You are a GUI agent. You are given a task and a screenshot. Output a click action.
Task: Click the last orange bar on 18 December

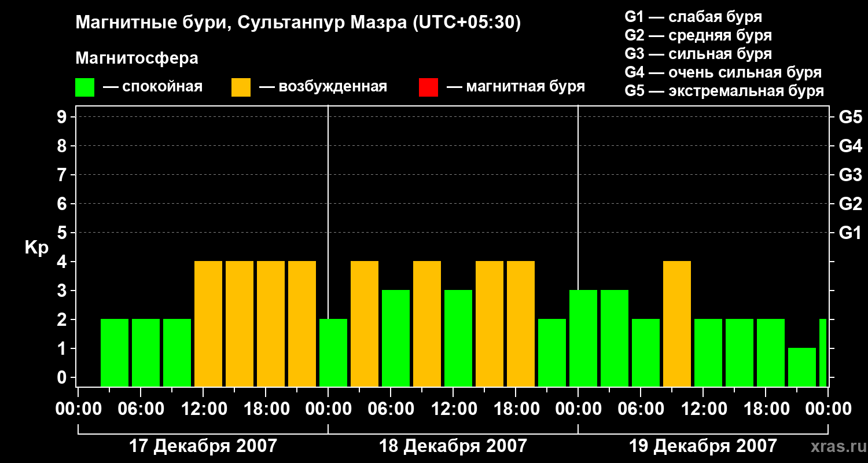click(521, 324)
